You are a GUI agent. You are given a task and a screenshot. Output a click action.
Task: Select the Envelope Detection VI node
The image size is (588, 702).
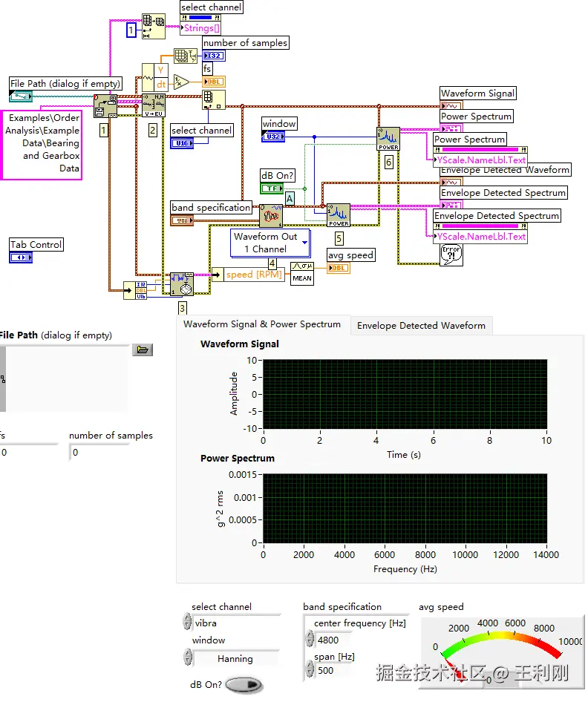[x=271, y=216]
